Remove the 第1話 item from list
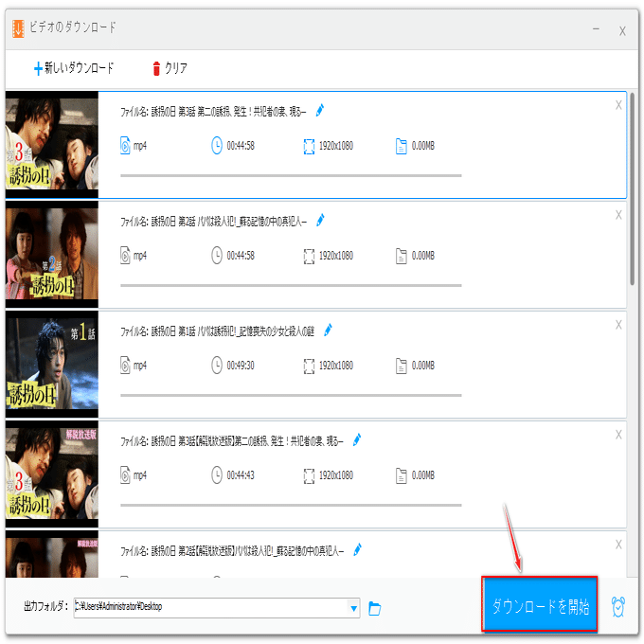644x644 pixels. [618, 325]
